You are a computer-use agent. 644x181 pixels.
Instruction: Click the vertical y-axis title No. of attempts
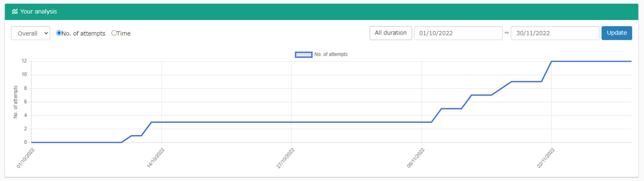click(16, 102)
